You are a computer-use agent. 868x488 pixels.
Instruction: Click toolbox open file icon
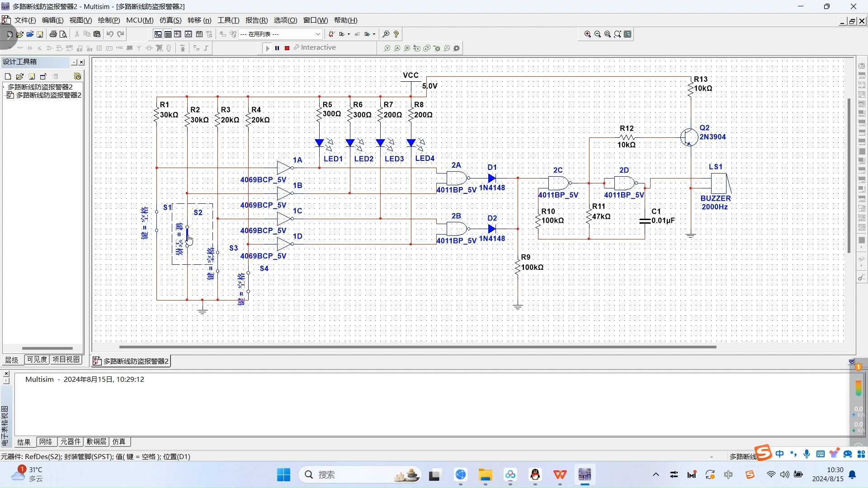19,76
